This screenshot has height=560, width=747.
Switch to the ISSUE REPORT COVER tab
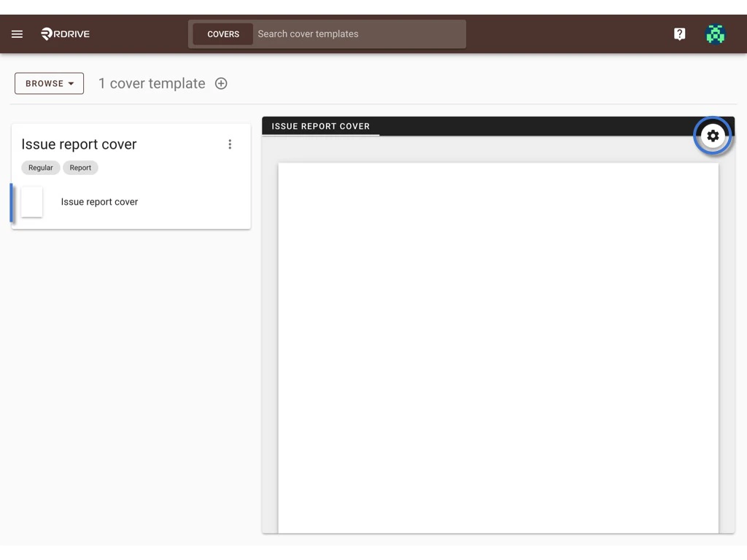coord(320,125)
